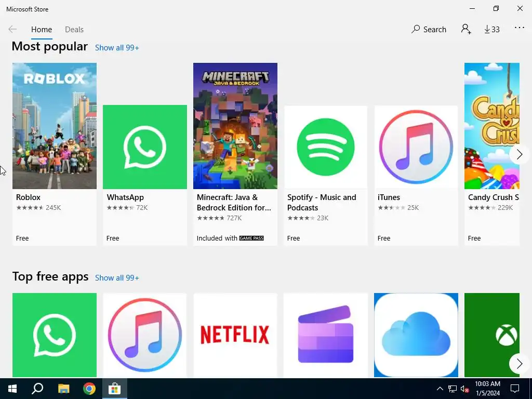Click the Microsoft Store taskbar icon

[x=115, y=389]
